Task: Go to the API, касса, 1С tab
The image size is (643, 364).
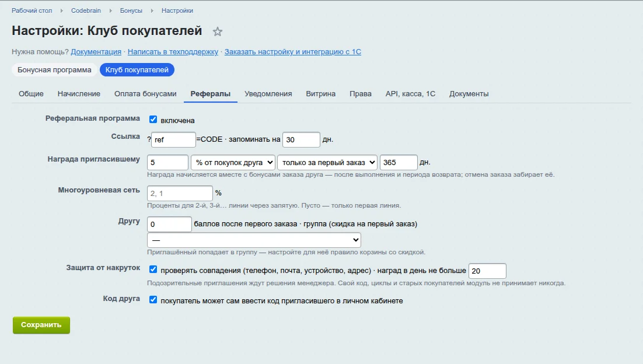Action: pyautogui.click(x=411, y=94)
